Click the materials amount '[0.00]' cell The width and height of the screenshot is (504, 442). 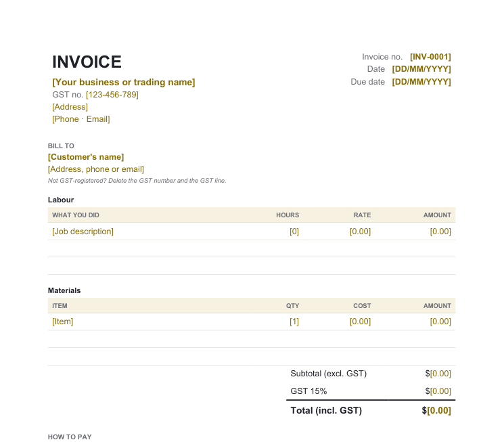point(440,322)
